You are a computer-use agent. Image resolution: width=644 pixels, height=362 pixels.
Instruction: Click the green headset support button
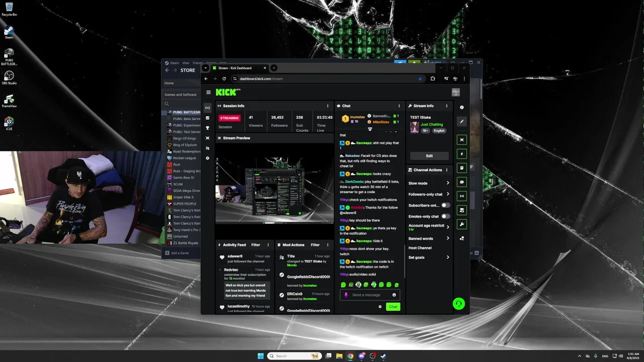pos(458,304)
